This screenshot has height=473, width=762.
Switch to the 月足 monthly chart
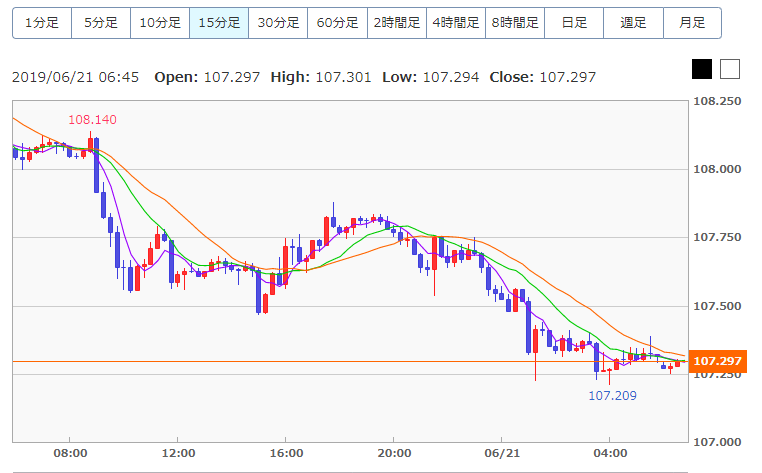click(691, 23)
